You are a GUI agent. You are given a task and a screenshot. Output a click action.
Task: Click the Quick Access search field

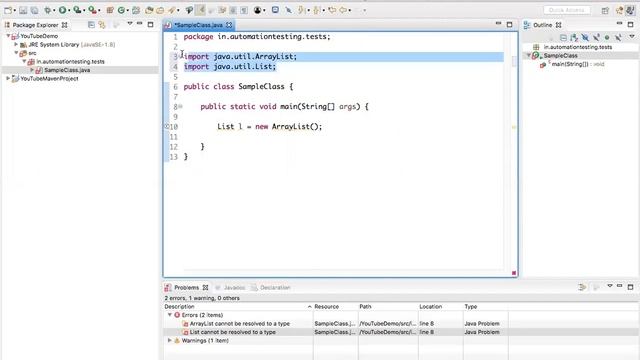tap(567, 10)
